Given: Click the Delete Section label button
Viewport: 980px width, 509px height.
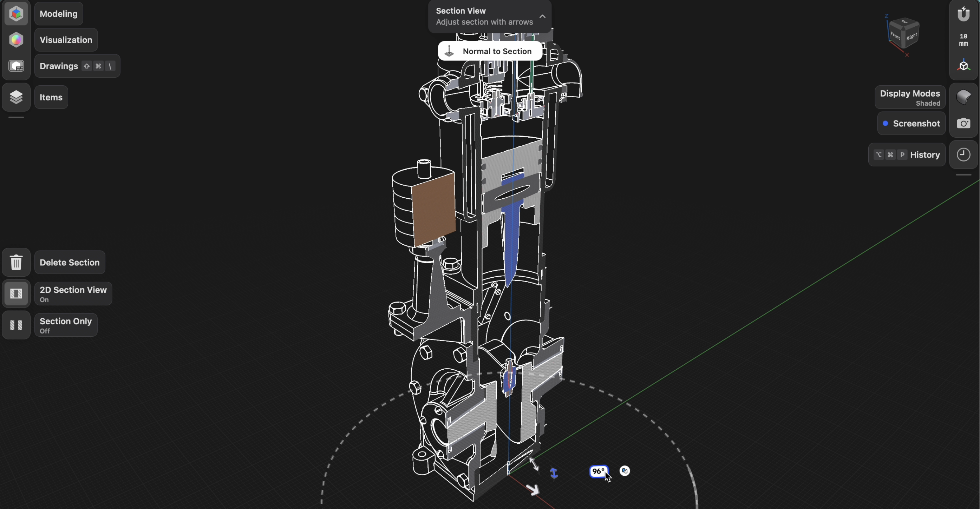Looking at the screenshot, I should (70, 262).
